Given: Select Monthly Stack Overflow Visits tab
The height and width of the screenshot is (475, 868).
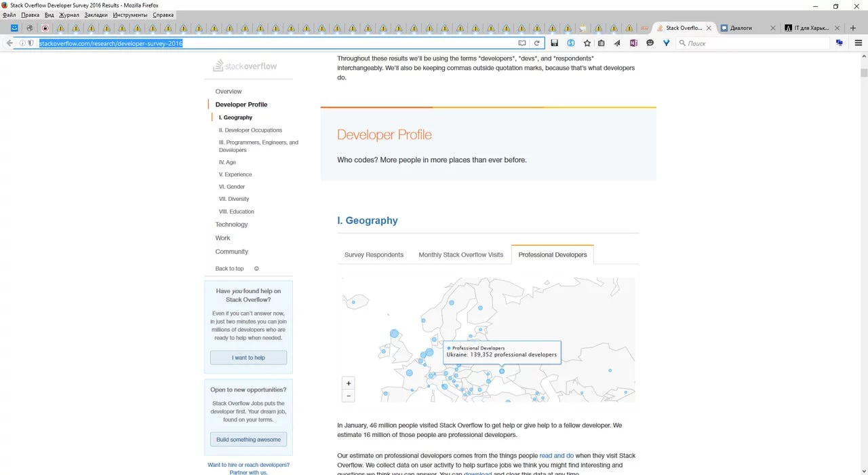Looking at the screenshot, I should (461, 255).
